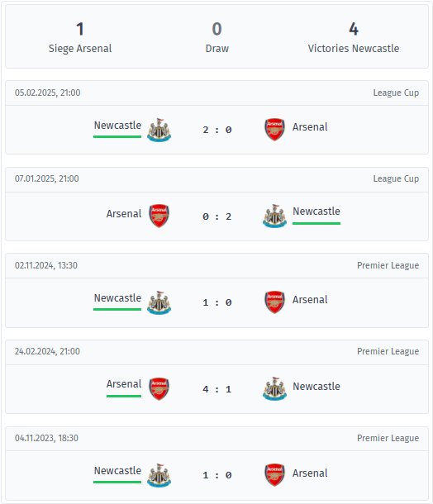
Task: Click Premier League label for 02.11.2024 match
Action: (388, 265)
